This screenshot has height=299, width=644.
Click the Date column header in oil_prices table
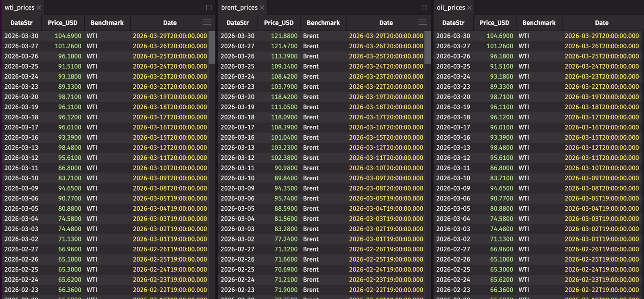[x=601, y=23]
